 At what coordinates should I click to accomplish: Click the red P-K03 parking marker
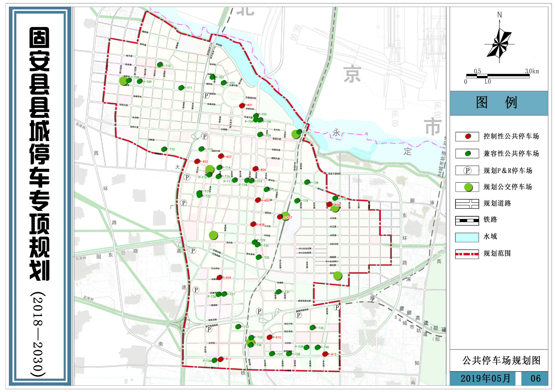point(197,162)
